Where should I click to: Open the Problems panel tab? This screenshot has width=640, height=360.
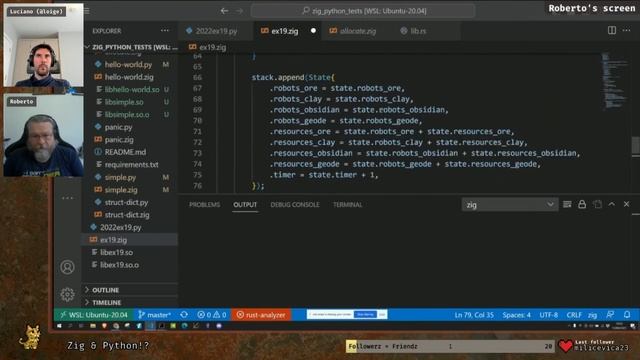pos(204,204)
